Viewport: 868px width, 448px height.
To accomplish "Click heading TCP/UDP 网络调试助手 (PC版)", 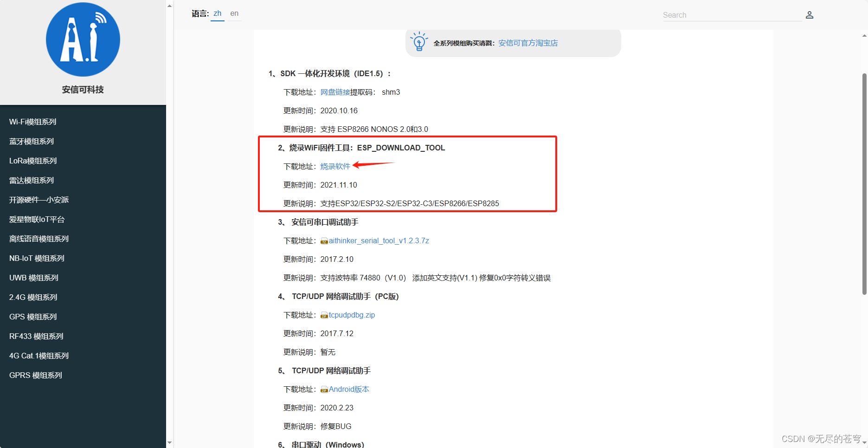I will (345, 296).
